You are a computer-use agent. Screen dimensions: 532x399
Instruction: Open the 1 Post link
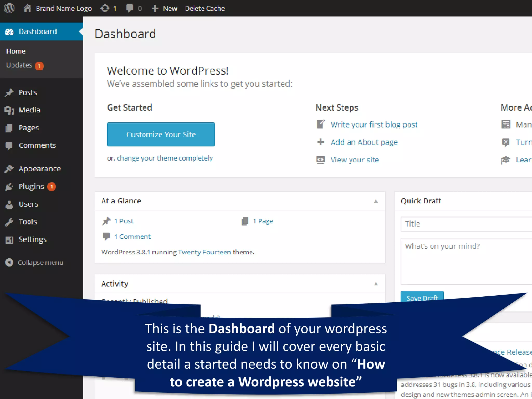coord(124,221)
